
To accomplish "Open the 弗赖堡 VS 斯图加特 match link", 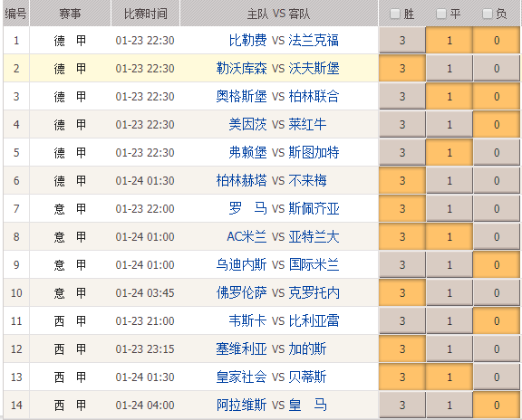I will tap(284, 152).
